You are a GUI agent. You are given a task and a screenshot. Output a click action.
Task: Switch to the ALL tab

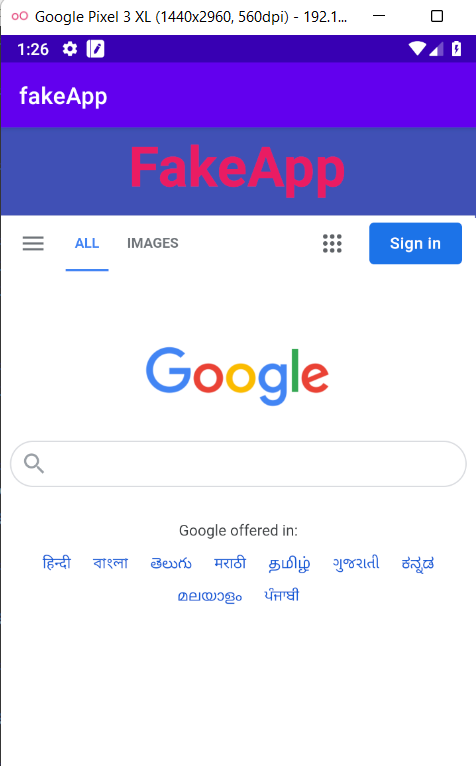[87, 243]
